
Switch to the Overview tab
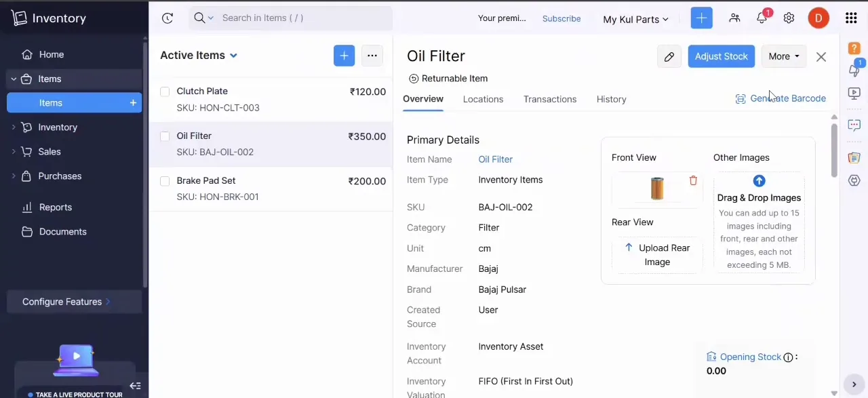click(423, 99)
